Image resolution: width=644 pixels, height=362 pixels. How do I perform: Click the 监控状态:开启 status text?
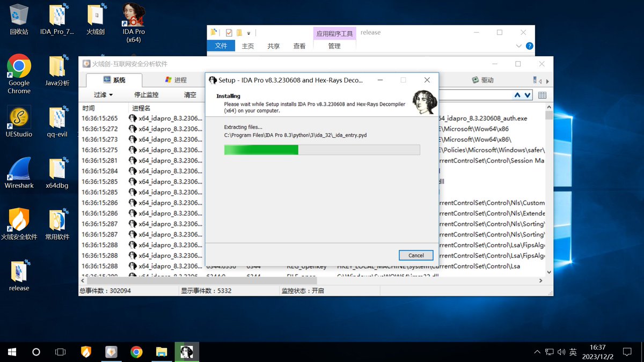[303, 291]
